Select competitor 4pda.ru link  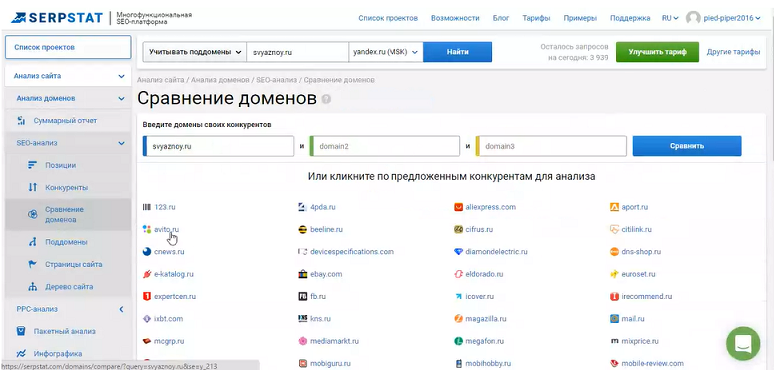(323, 207)
